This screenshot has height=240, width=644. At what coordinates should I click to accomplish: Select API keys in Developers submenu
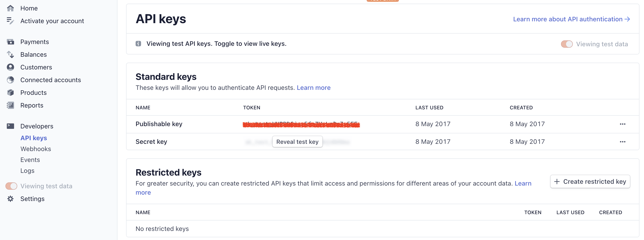pos(34,138)
